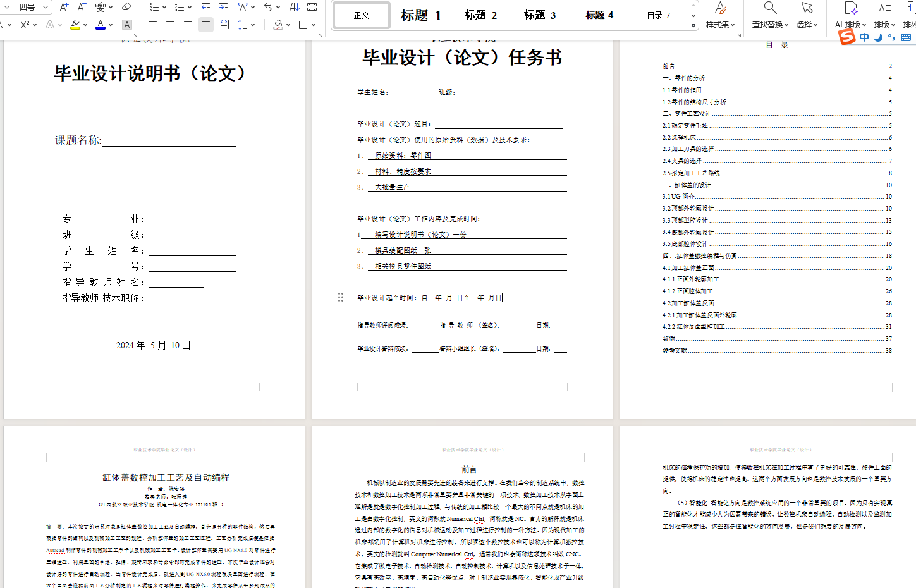Center align text
The height and width of the screenshot is (588, 916).
tap(170, 25)
